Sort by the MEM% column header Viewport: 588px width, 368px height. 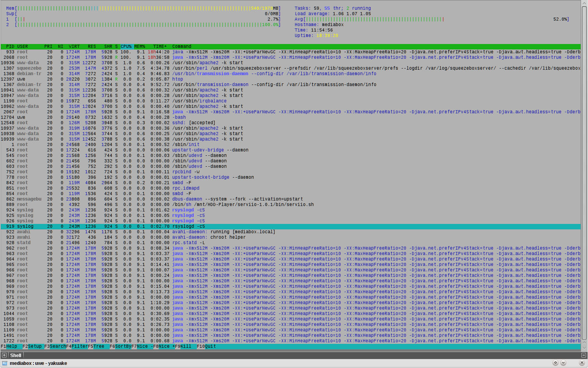[x=140, y=46]
